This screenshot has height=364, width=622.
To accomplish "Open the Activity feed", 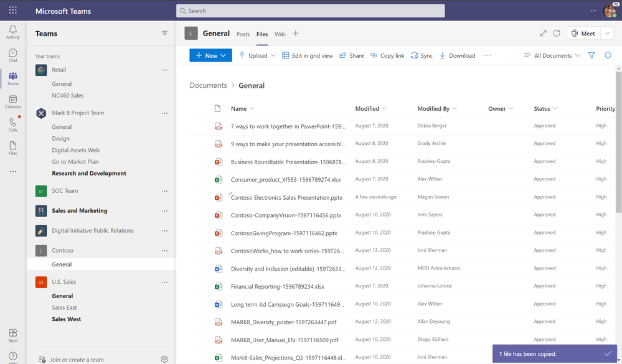I will click(x=12, y=32).
